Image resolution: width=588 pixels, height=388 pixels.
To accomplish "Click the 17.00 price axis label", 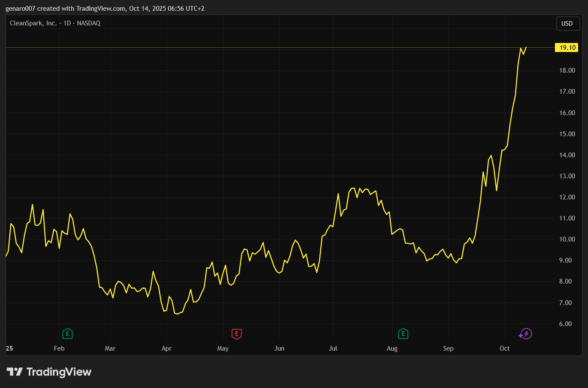I will point(567,92).
